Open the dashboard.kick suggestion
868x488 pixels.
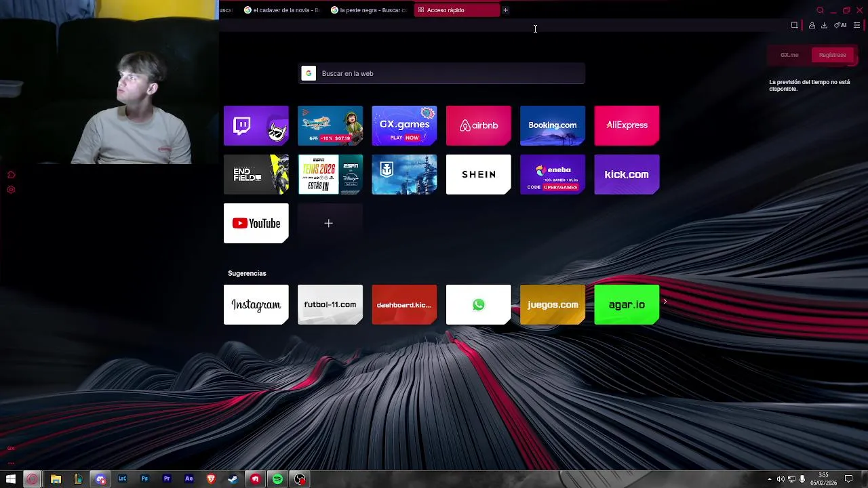pyautogui.click(x=404, y=304)
